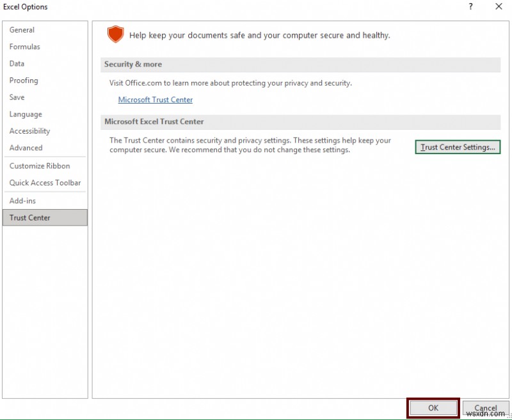The width and height of the screenshot is (512, 420).
Task: Confirm changes with the OK button
Action: (433, 407)
